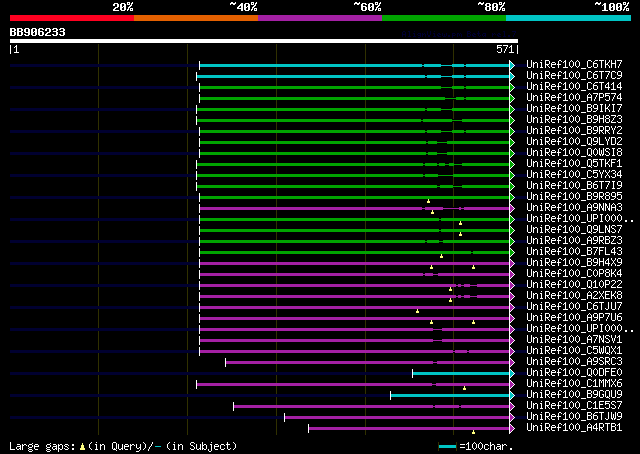Select the UniRef100_A9P7U6 label
Image resolution: width=640 pixels, height=454 pixels.
(x=574, y=318)
